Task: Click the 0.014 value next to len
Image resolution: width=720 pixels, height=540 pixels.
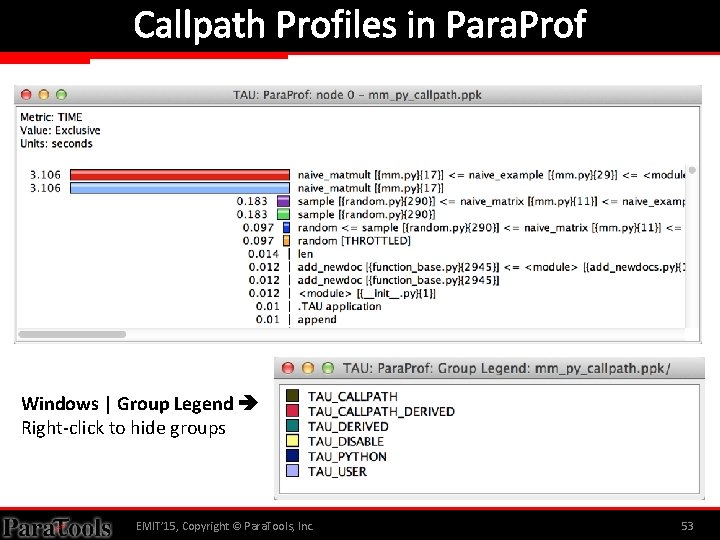Action: click(x=264, y=254)
